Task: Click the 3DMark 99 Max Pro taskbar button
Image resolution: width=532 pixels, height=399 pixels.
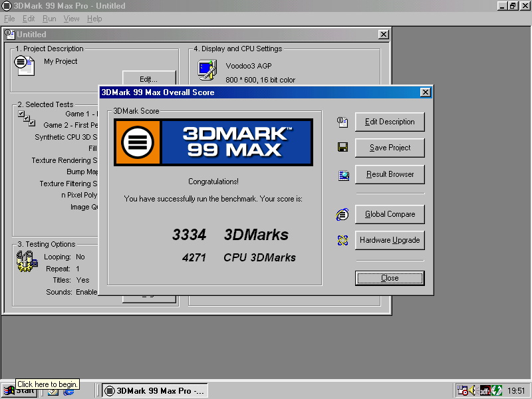Action: pyautogui.click(x=155, y=391)
